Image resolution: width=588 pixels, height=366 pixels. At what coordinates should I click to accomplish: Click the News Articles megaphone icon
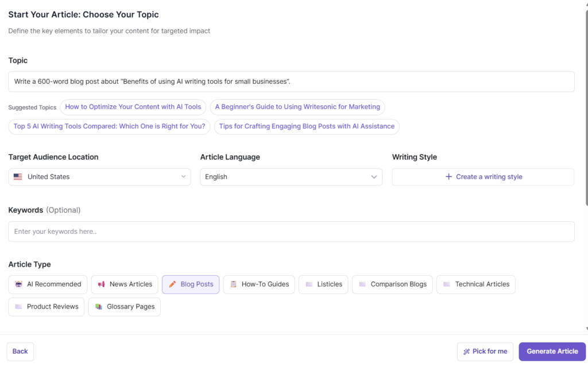[102, 284]
